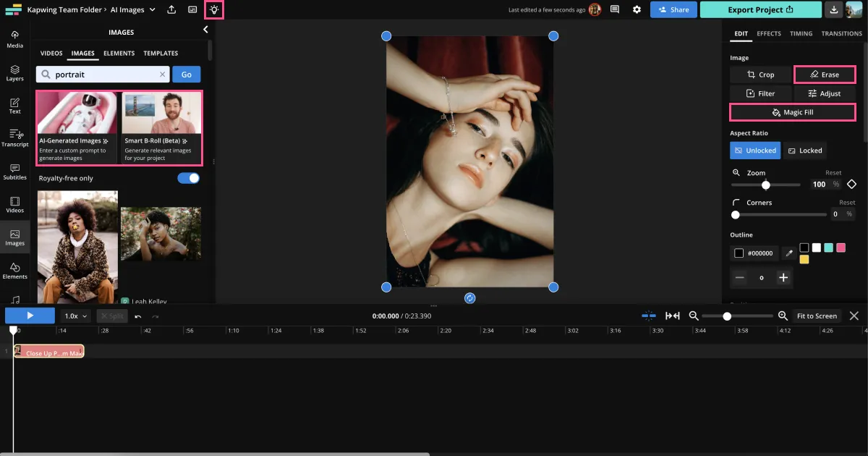The height and width of the screenshot is (456, 868).
Task: Zoom in on the timeline with the magnifier icon
Action: pos(782,316)
